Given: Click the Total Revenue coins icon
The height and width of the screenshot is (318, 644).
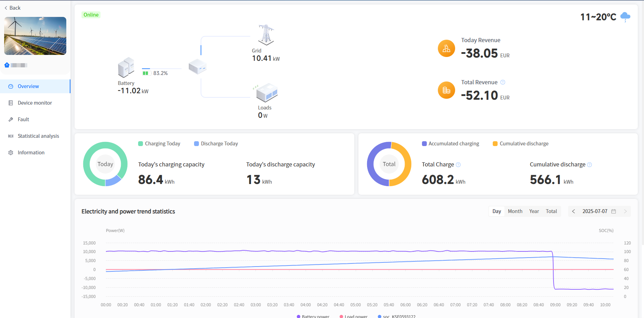Looking at the screenshot, I should (446, 90).
